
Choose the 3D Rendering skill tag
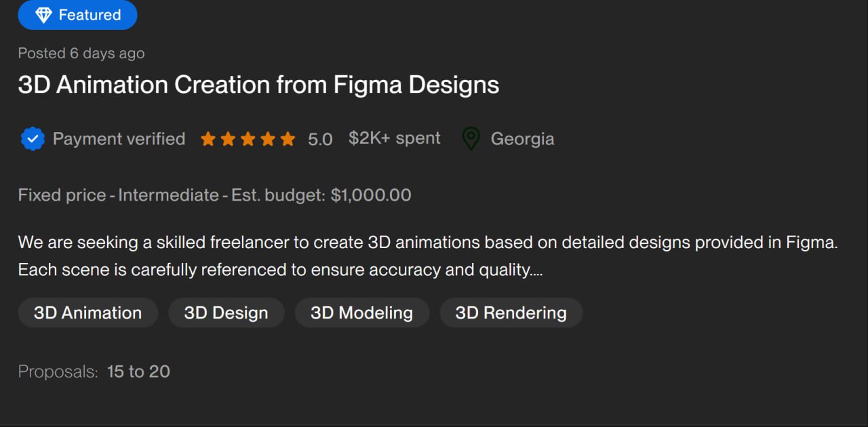[511, 313]
